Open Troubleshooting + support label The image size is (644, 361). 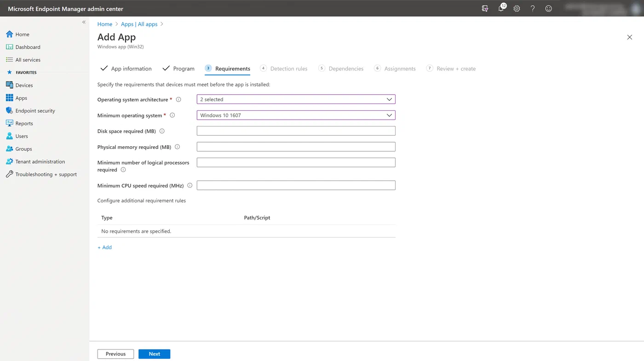click(46, 175)
